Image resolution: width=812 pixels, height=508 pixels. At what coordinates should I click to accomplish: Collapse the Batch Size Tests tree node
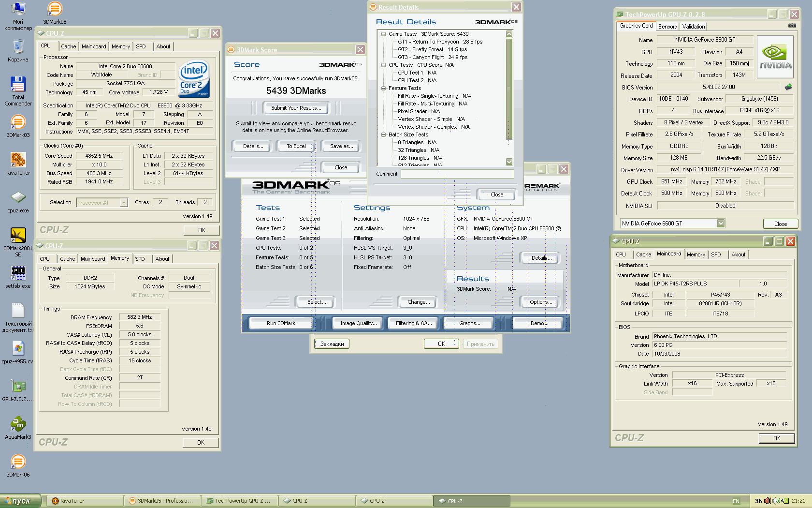(383, 134)
